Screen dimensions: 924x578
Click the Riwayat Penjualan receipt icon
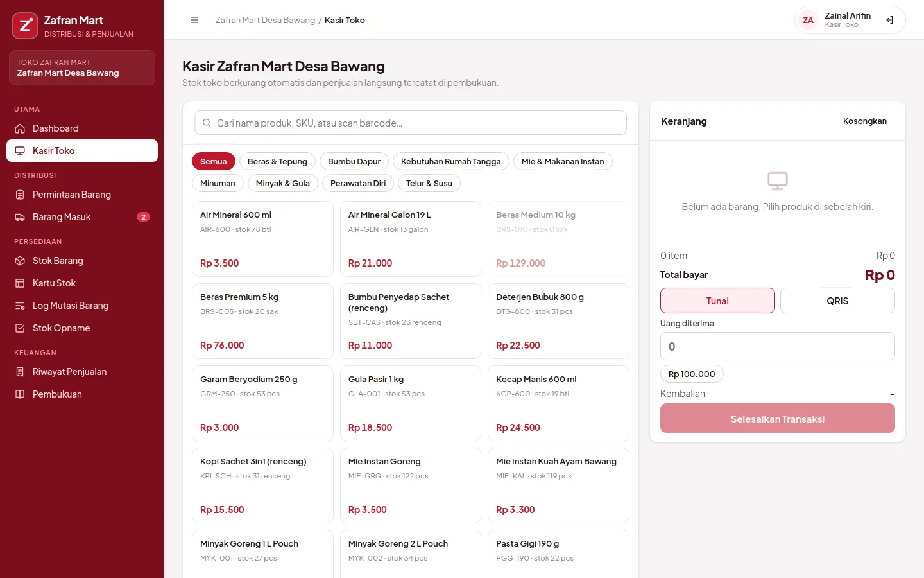(x=20, y=372)
